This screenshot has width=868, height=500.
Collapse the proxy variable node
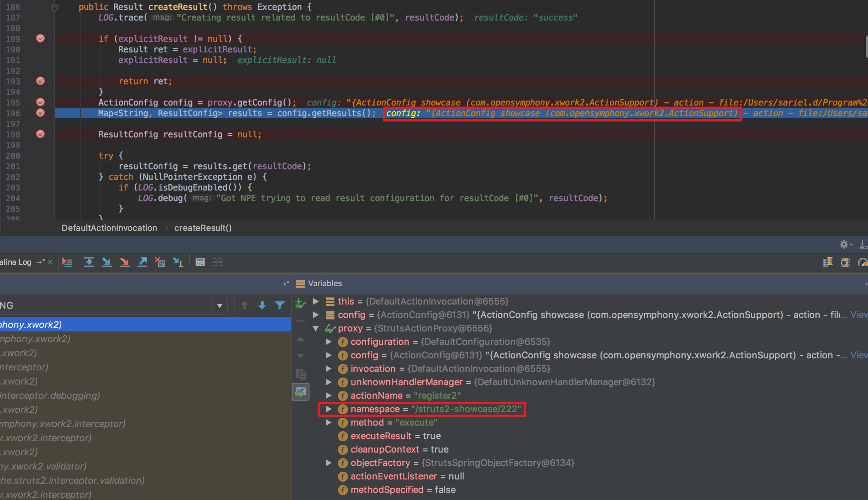point(316,328)
